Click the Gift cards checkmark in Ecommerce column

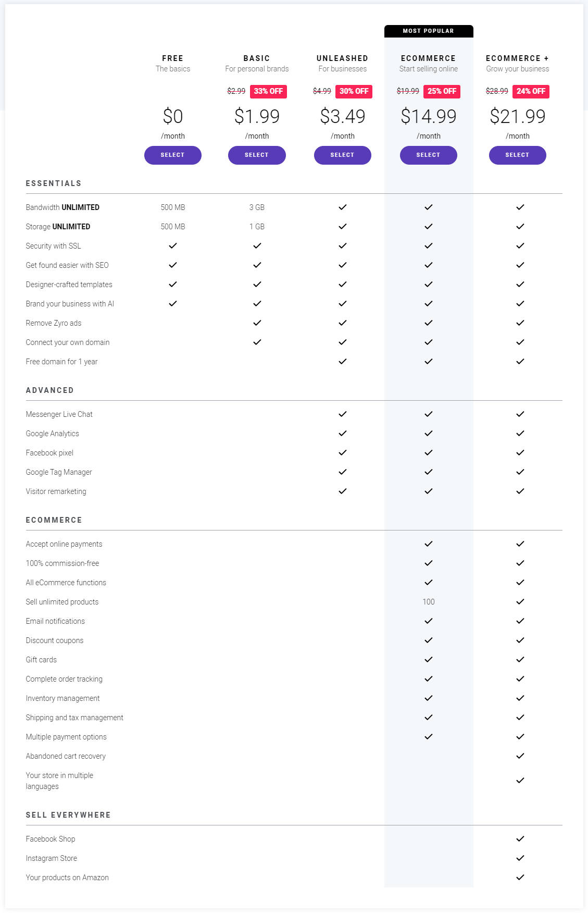428,659
